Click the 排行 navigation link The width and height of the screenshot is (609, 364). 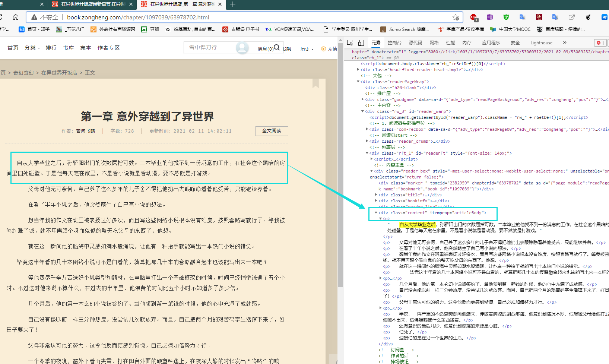[x=51, y=48]
